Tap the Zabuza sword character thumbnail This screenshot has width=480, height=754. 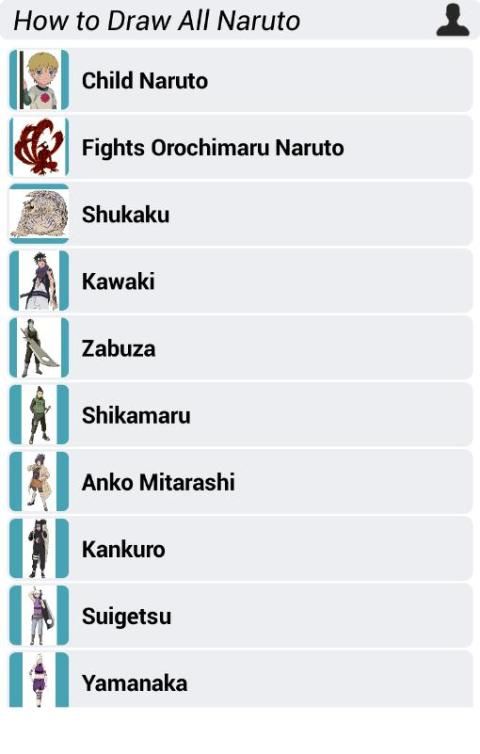coord(39,348)
